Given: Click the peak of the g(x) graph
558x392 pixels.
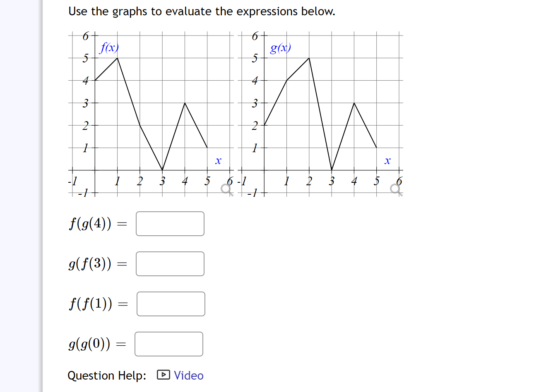Looking at the screenshot, I should point(308,58).
